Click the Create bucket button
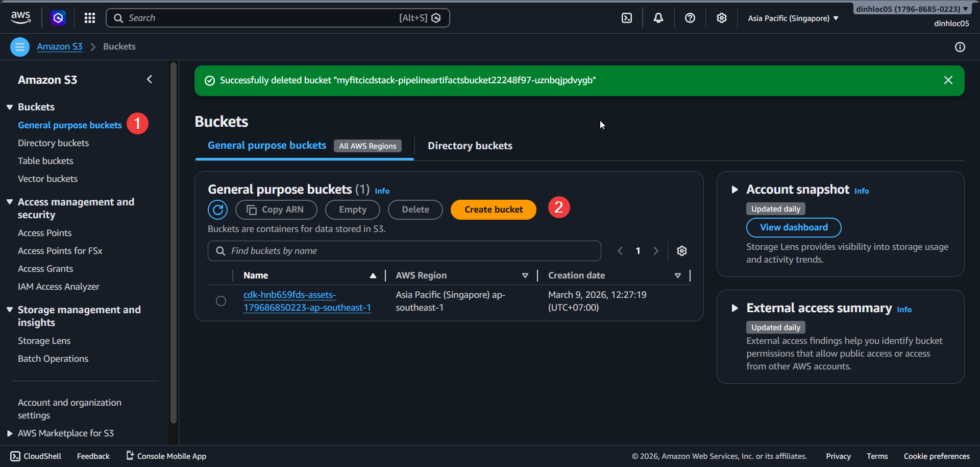 coord(493,209)
